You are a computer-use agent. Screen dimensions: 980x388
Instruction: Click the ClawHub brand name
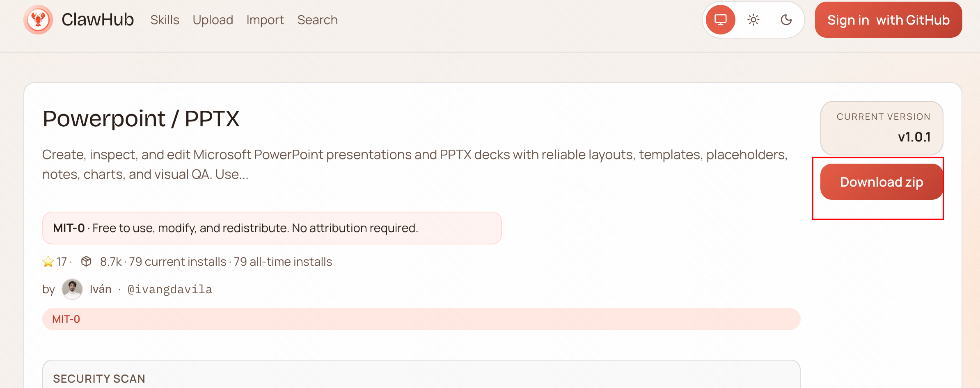coord(98,20)
